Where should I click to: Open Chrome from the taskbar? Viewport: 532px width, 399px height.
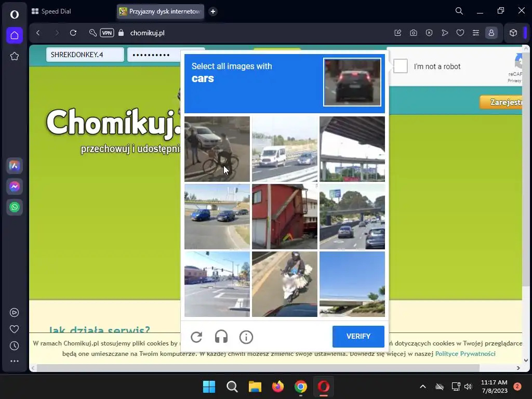pos(301,387)
